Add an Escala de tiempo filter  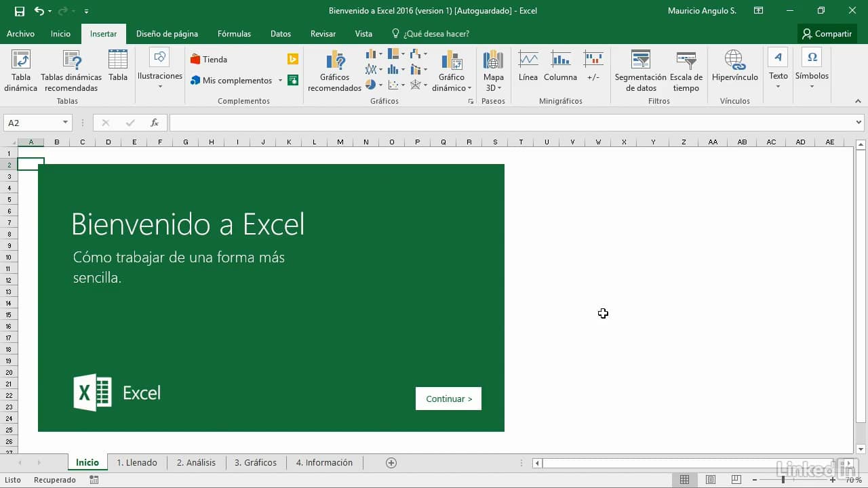click(686, 70)
